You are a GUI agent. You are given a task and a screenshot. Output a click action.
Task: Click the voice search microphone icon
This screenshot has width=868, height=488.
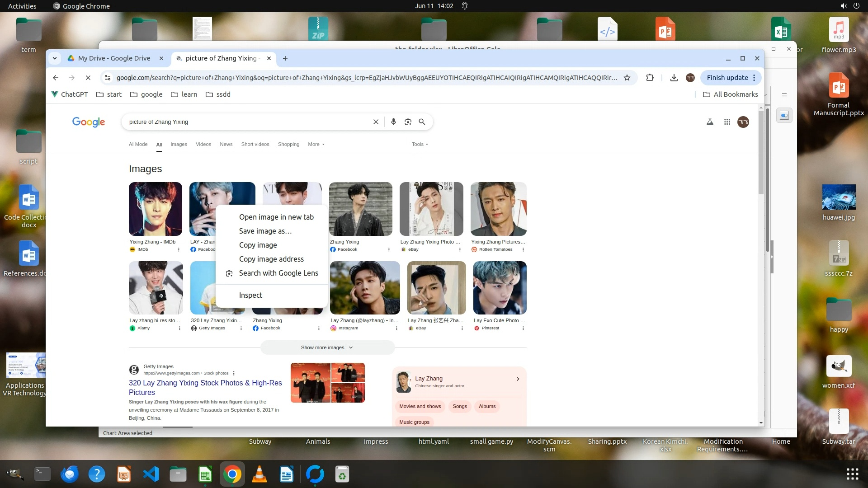(393, 122)
